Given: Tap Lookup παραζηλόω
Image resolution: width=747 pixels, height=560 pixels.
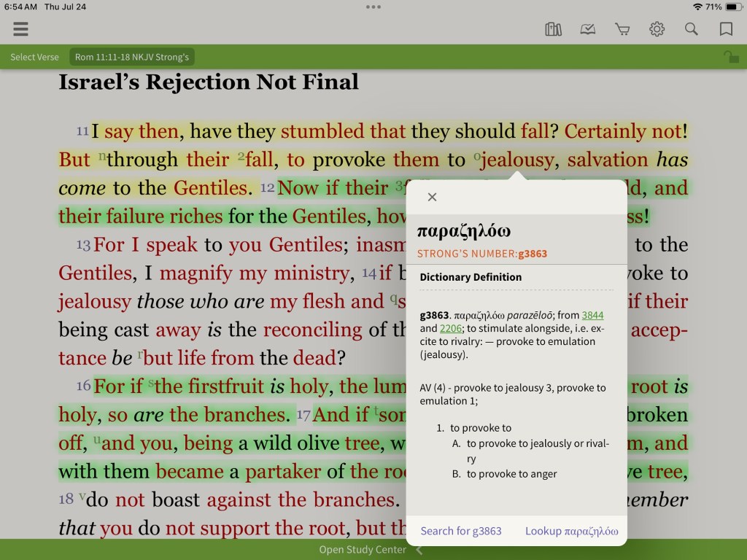Looking at the screenshot, I should coord(571,531).
